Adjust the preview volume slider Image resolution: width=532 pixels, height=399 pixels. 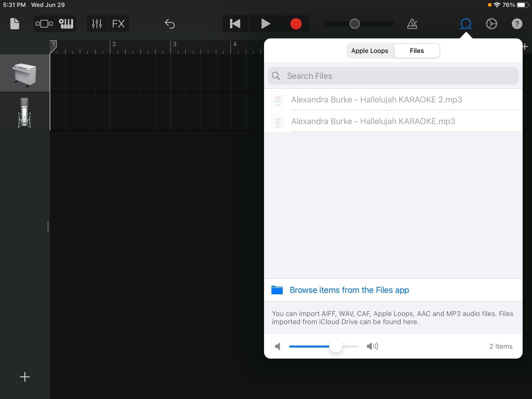point(336,347)
